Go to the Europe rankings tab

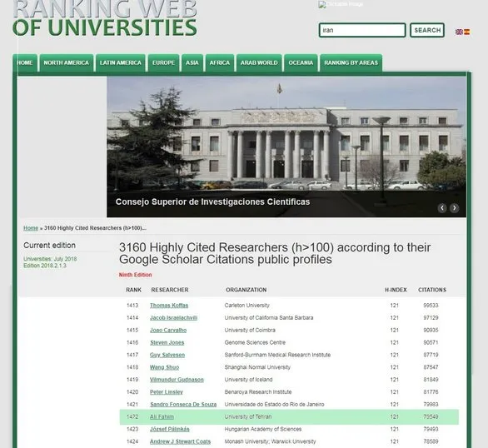(163, 62)
